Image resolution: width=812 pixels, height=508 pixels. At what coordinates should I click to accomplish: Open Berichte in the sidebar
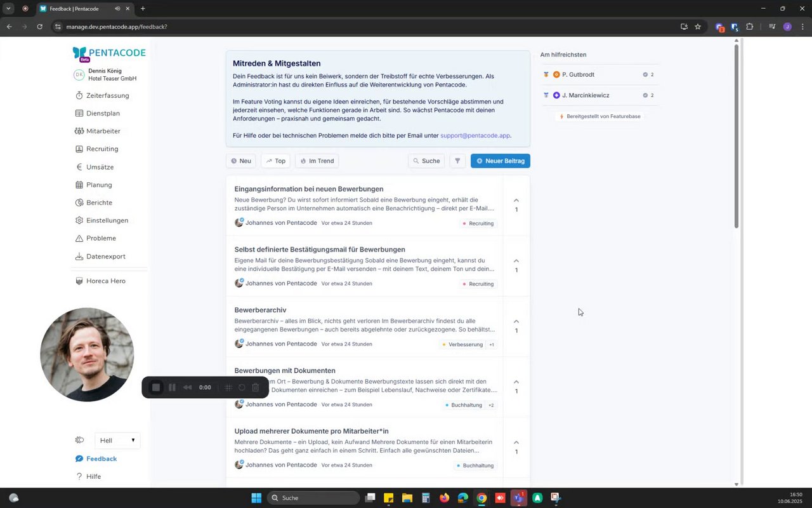[94, 203]
